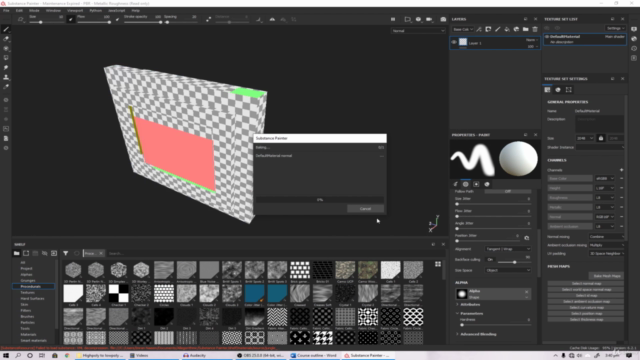Add a paint layer

pyautogui.click(x=498, y=29)
